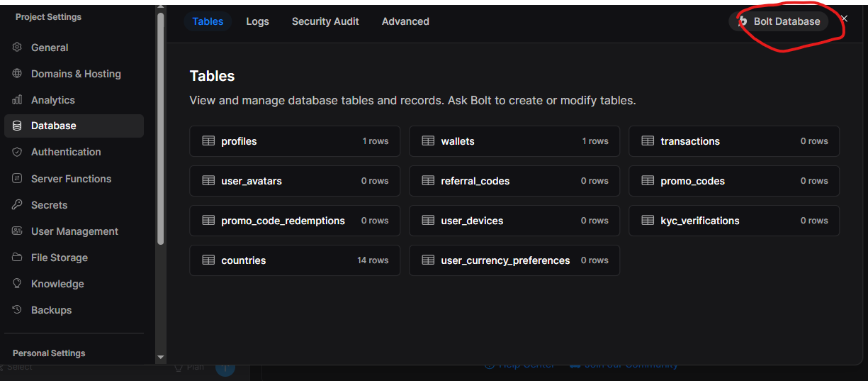The height and width of the screenshot is (381, 868).
Task: Click the Authentication shield icon
Action: [17, 152]
